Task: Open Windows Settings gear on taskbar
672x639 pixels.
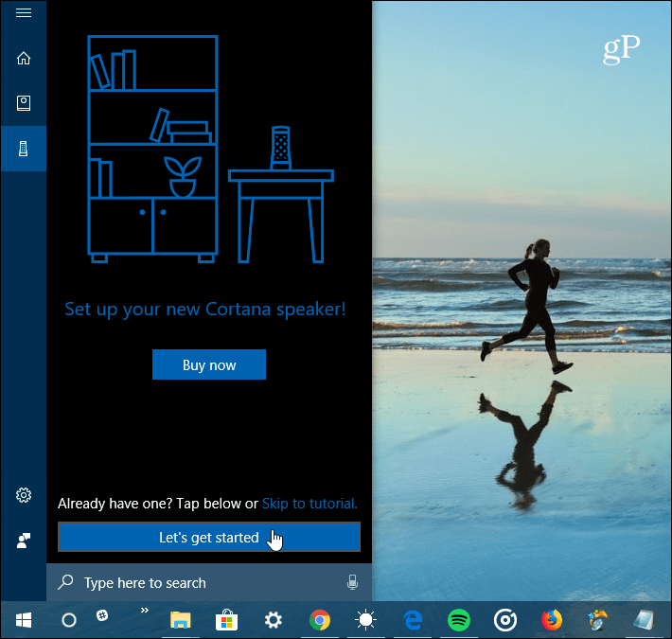Action: [273, 620]
